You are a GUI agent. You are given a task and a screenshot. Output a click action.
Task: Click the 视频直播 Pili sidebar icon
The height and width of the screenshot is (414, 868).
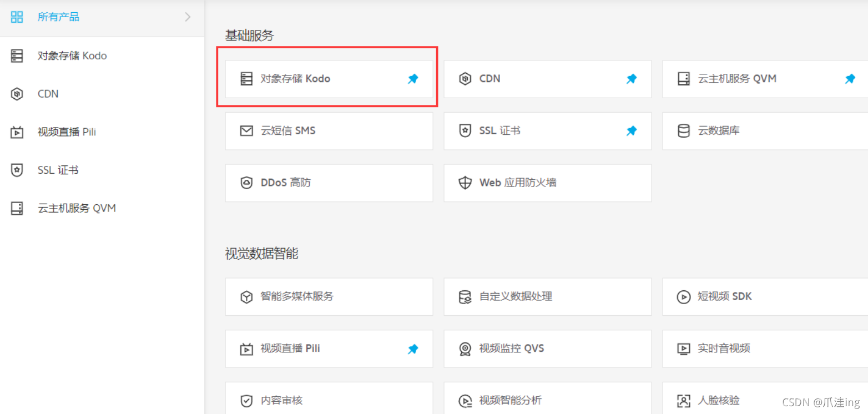tap(17, 132)
